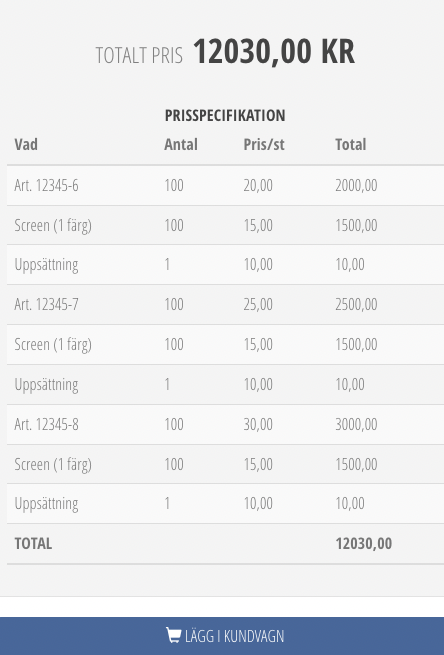Select the Art. 12345-6 row label
The image size is (444, 655).
pyautogui.click(x=46, y=185)
